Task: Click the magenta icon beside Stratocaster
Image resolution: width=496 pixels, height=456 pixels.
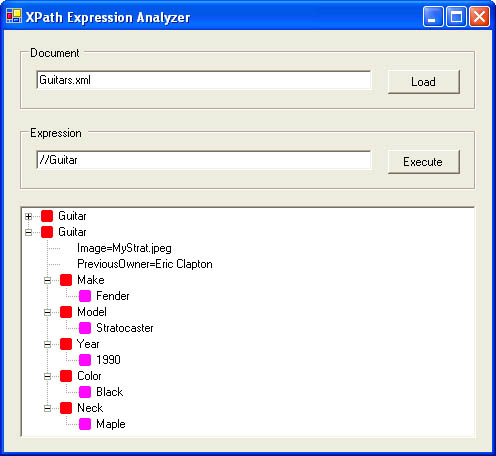Action: [85, 328]
